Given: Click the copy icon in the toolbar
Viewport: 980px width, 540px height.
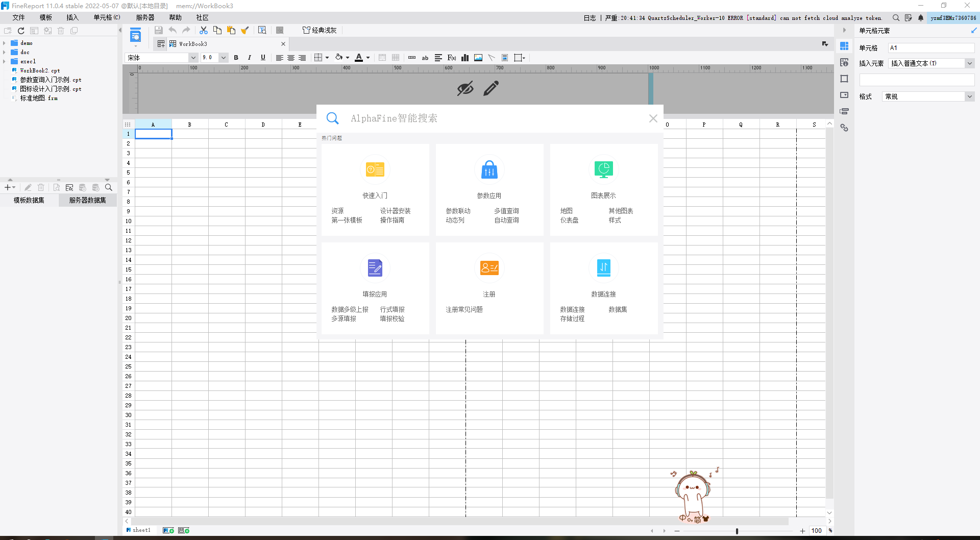Looking at the screenshot, I should (217, 30).
